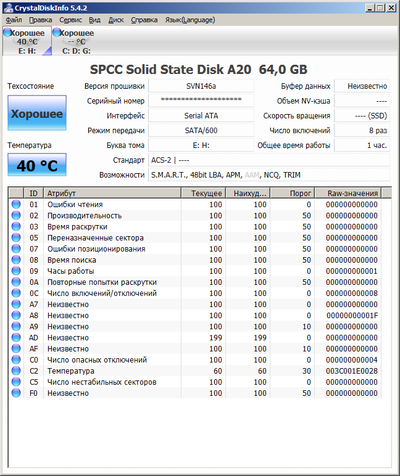Select the E: H: disk tab
The height and width of the screenshot is (476, 400).
[27, 41]
